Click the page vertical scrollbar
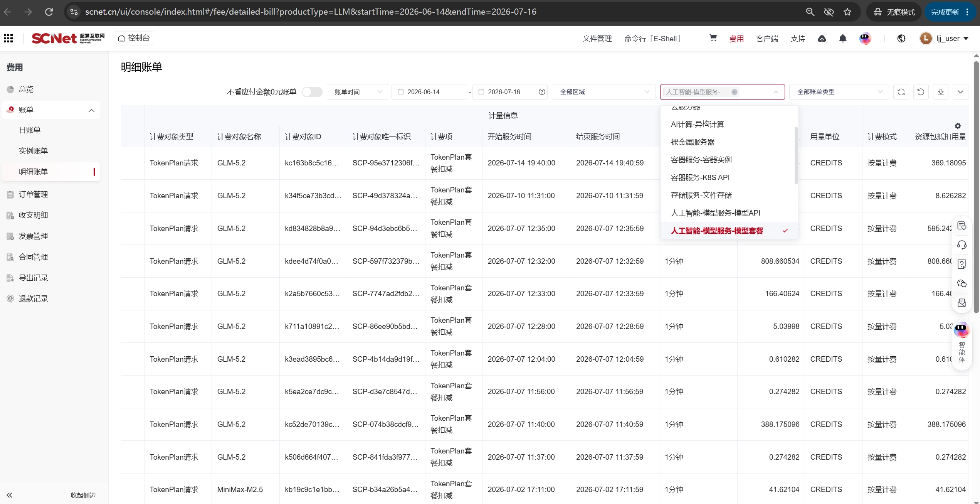This screenshot has width=980, height=504. [x=976, y=187]
